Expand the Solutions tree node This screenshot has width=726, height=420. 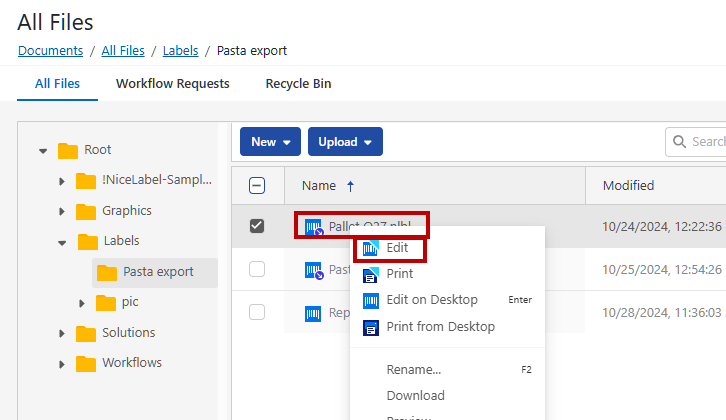click(62, 333)
